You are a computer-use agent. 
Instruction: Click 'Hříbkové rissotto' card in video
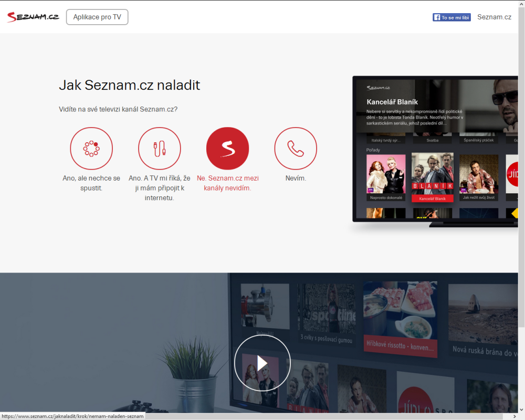pyautogui.click(x=400, y=320)
